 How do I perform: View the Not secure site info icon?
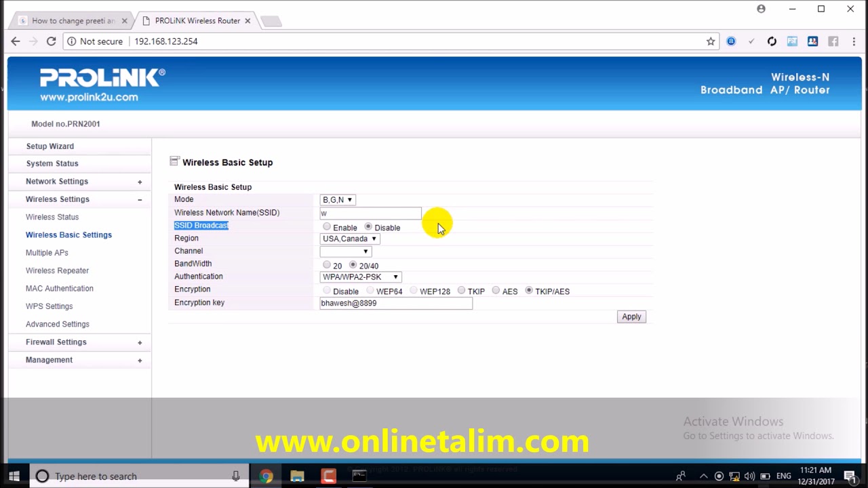[72, 41]
